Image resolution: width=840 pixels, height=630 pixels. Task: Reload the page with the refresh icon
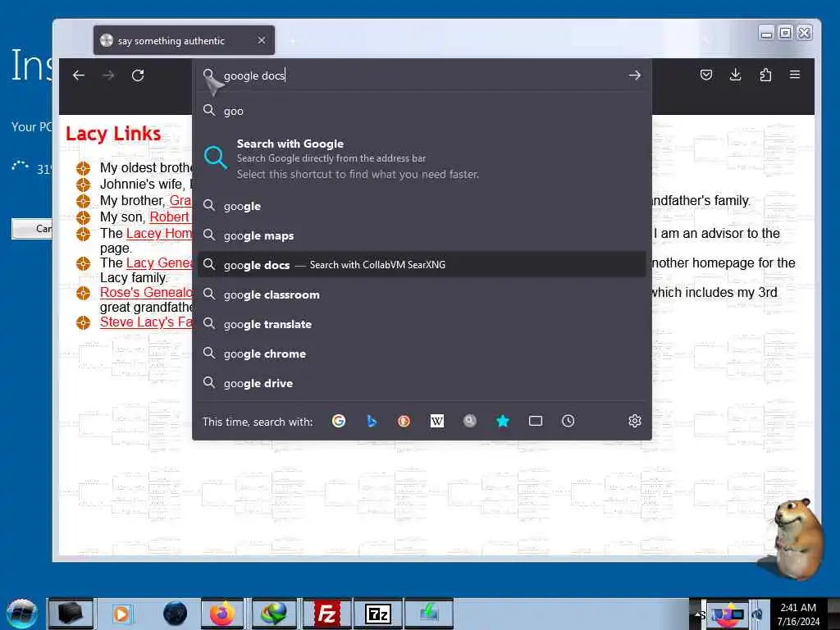coord(138,75)
